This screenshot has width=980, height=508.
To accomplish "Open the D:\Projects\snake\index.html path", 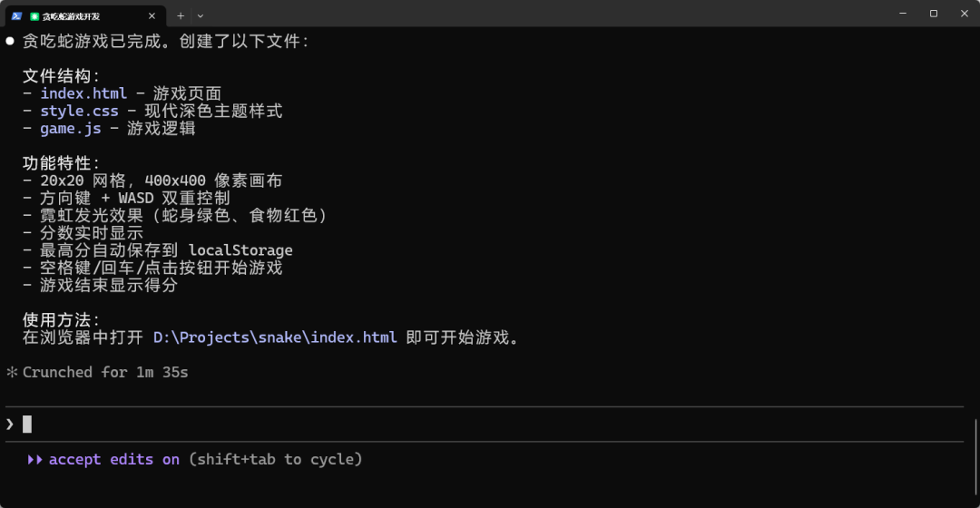I will pyautogui.click(x=275, y=337).
